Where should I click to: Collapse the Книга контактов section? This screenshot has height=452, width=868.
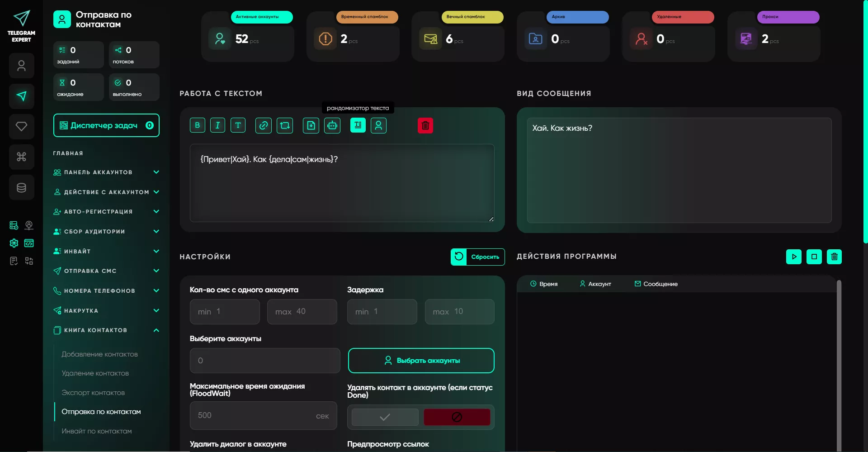pos(106,330)
